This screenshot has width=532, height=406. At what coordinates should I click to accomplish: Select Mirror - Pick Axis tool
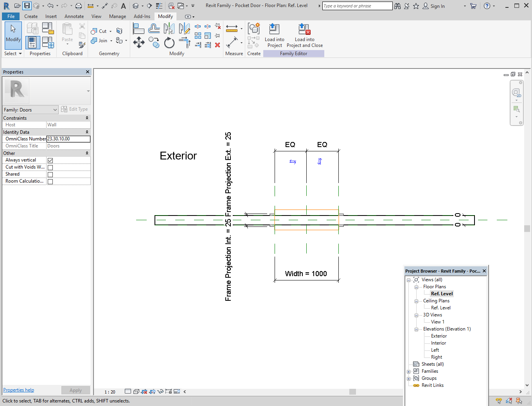[x=169, y=29]
